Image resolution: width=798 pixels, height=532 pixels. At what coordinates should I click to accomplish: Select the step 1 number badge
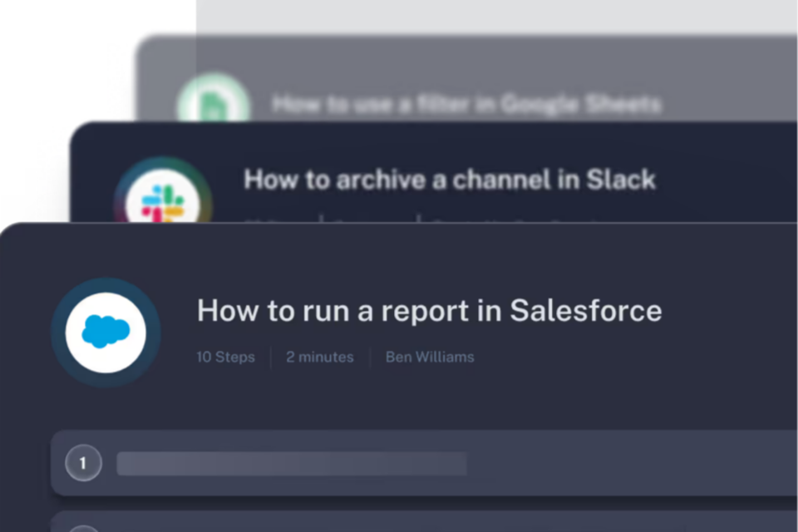[83, 463]
